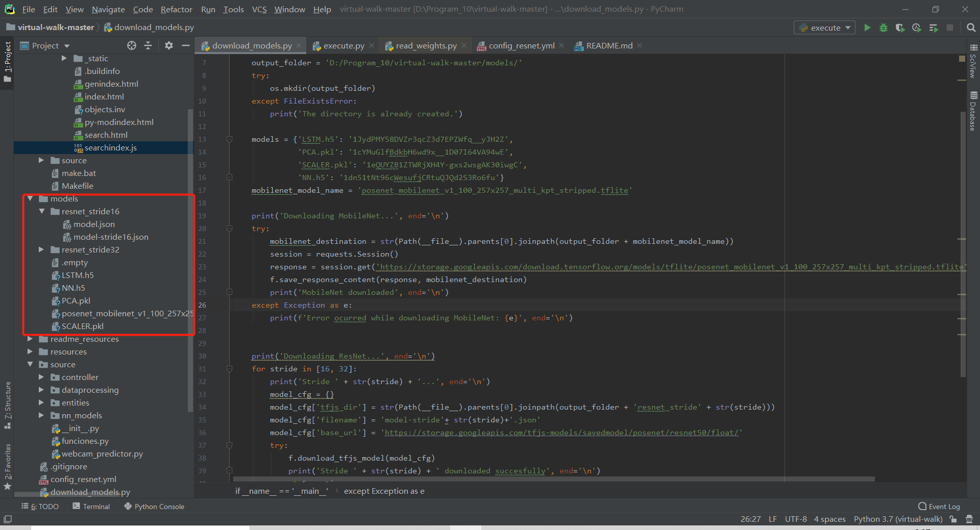Open the Database side panel
The width and height of the screenshot is (980, 530).
point(973,111)
